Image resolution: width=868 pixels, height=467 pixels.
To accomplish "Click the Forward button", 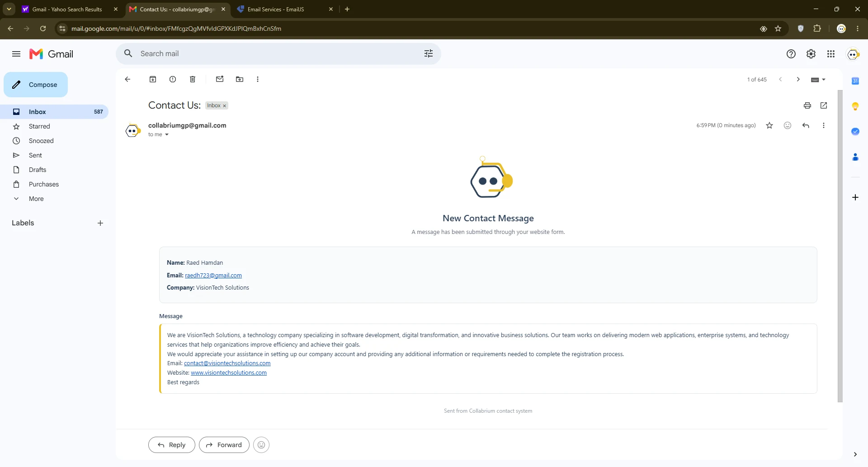I will click(x=224, y=445).
